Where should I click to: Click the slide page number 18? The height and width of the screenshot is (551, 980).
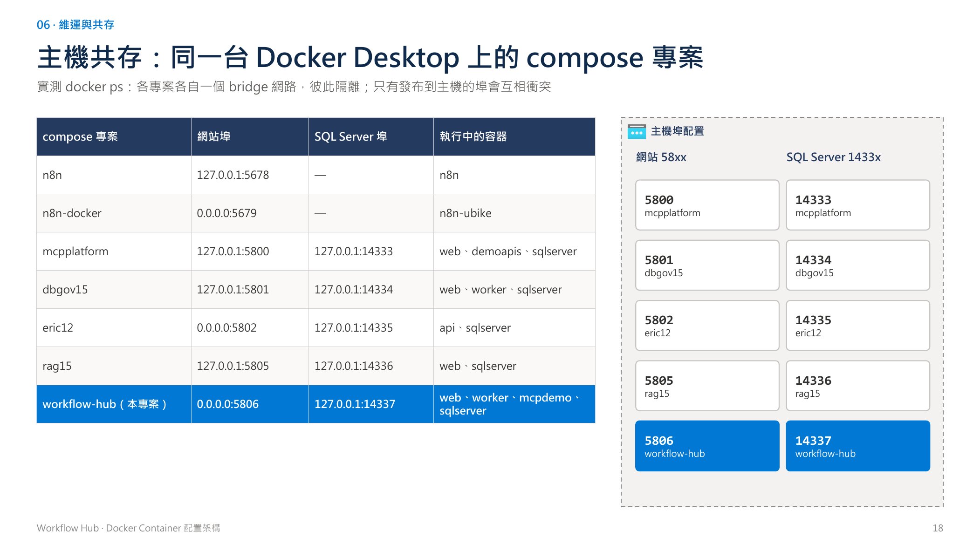click(x=938, y=528)
